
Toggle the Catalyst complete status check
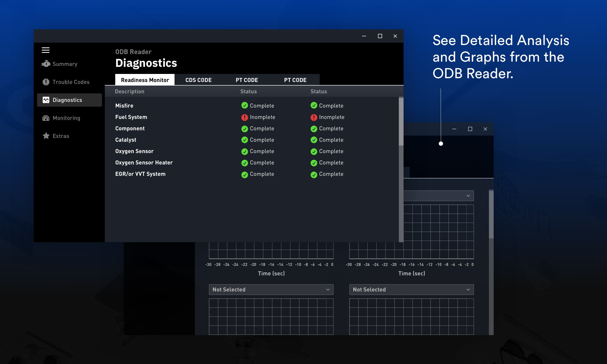pos(244,140)
